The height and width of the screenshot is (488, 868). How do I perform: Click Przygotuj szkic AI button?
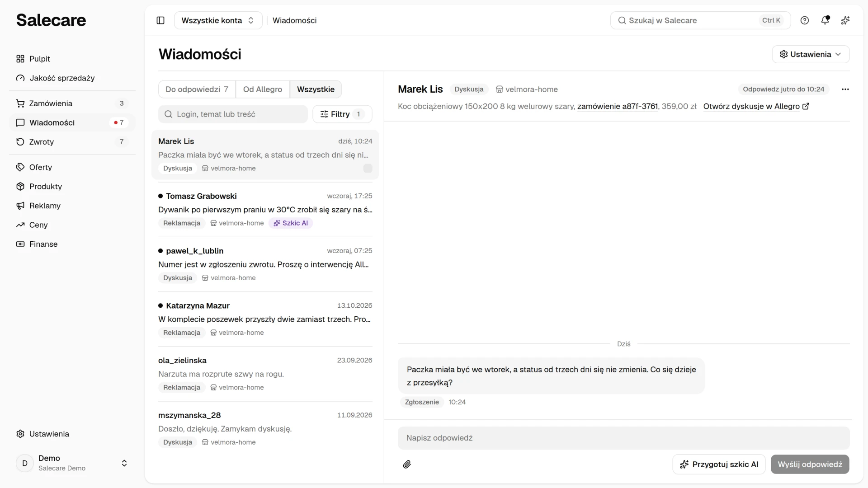tap(719, 465)
